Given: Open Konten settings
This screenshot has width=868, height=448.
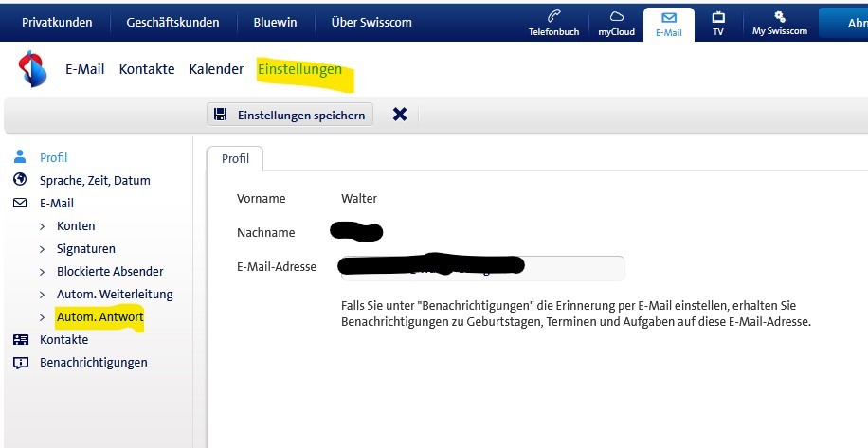Looking at the screenshot, I should click(x=76, y=226).
